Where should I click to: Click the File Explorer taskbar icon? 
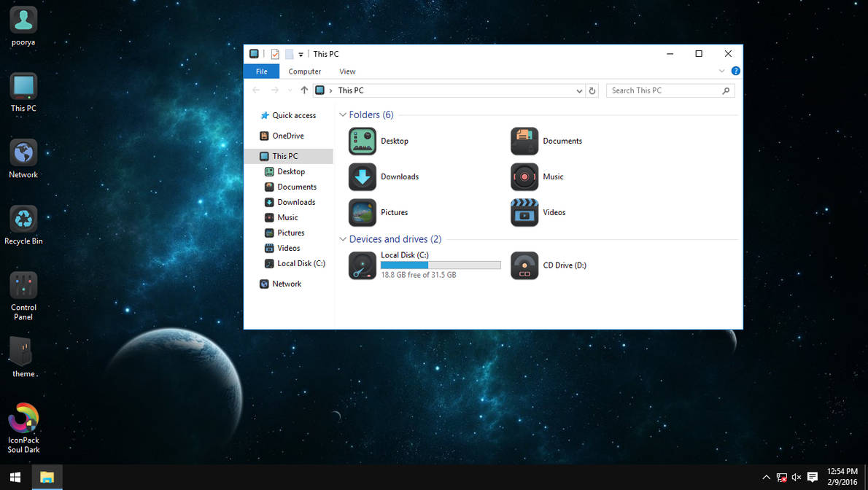tap(47, 477)
